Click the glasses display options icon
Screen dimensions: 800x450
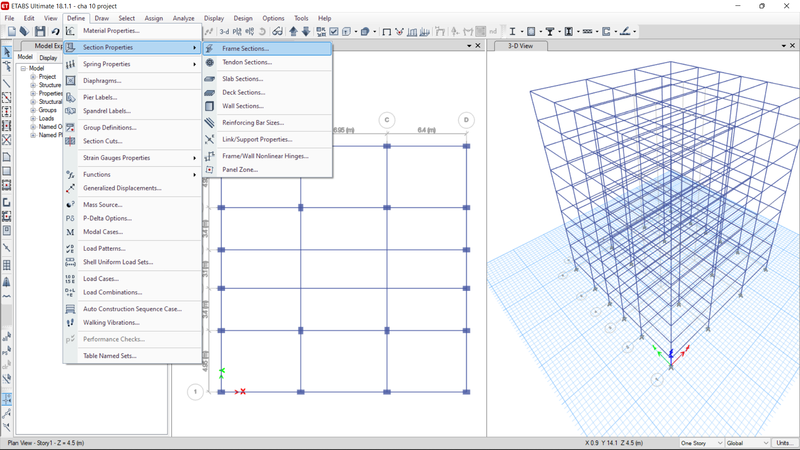278,32
